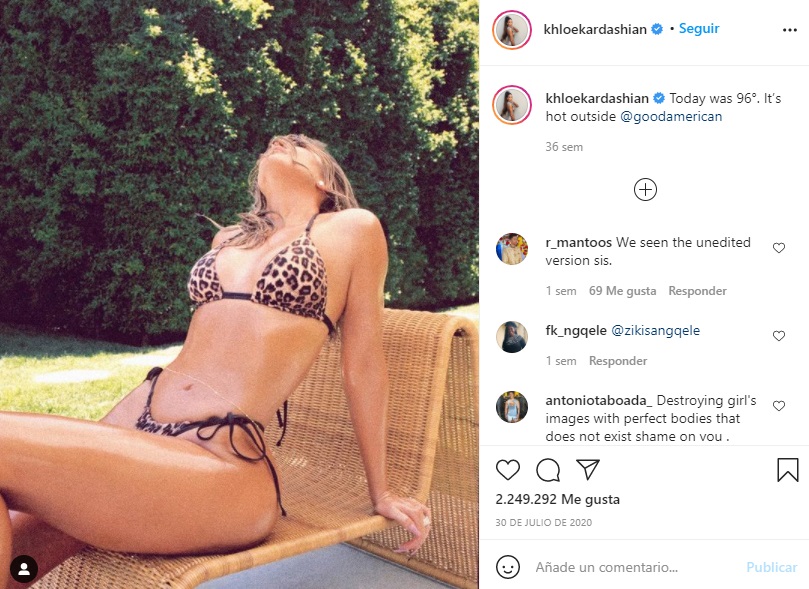This screenshot has height=589, width=809.
Task: Open @goodamerican mention link
Action: [671, 117]
